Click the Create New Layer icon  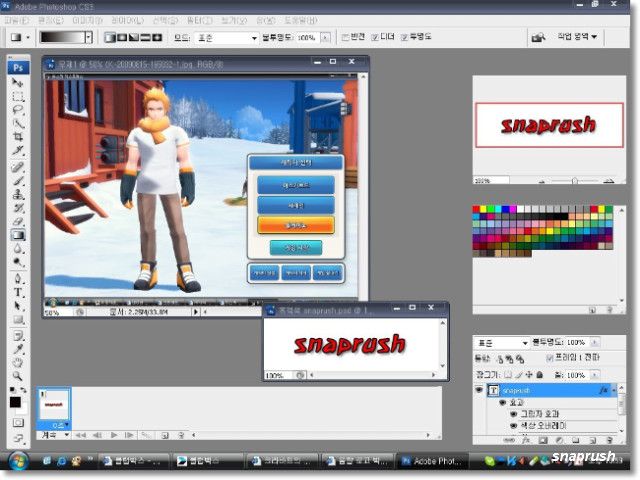pos(593,440)
